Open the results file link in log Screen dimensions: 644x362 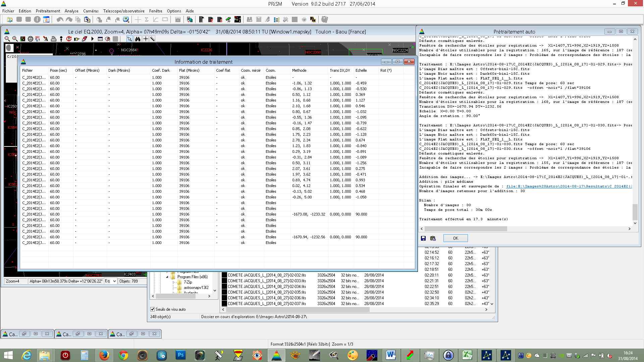[569, 186]
